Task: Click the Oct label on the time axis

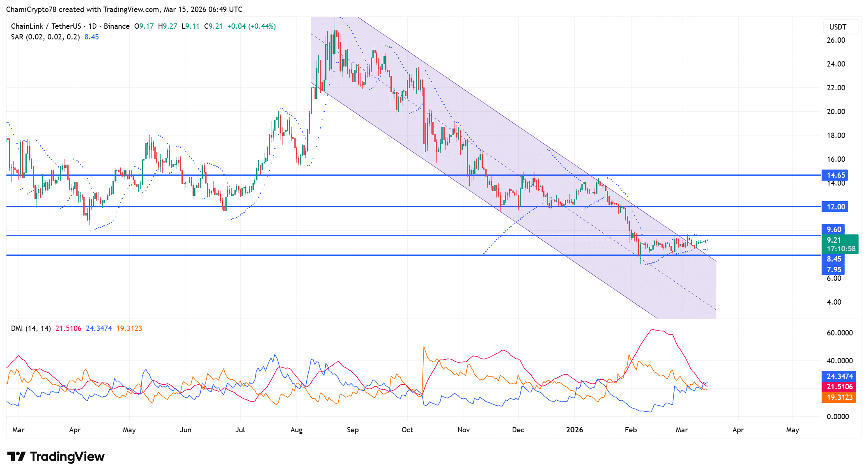Action: coord(407,430)
